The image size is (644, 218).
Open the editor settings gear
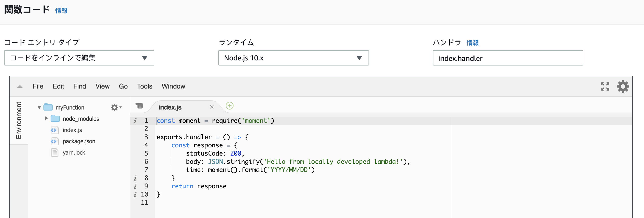[x=623, y=86]
